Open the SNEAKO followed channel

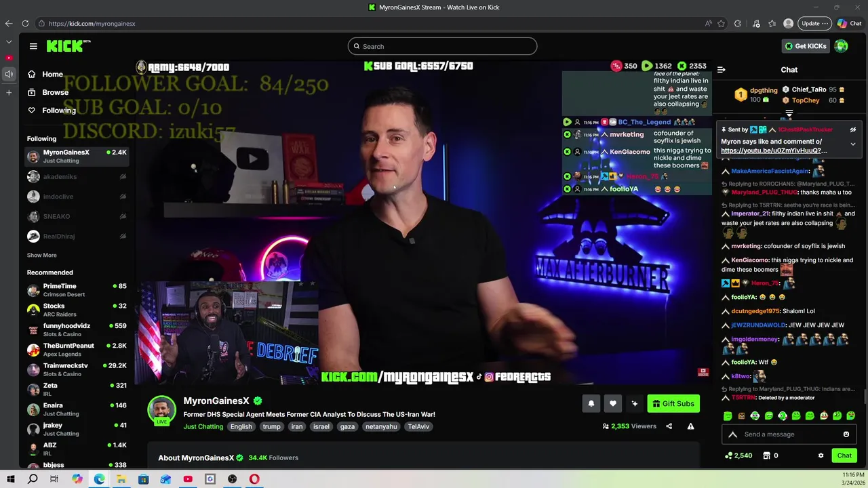point(76,216)
